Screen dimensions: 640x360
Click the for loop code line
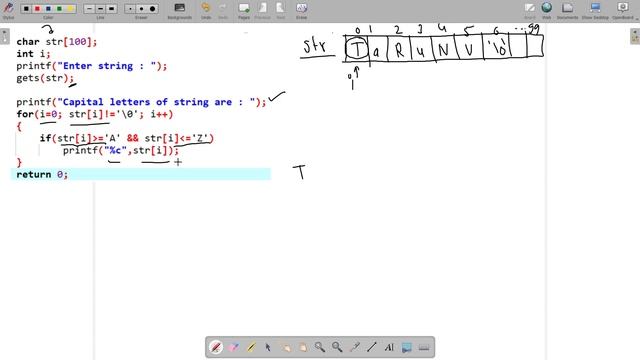95,114
